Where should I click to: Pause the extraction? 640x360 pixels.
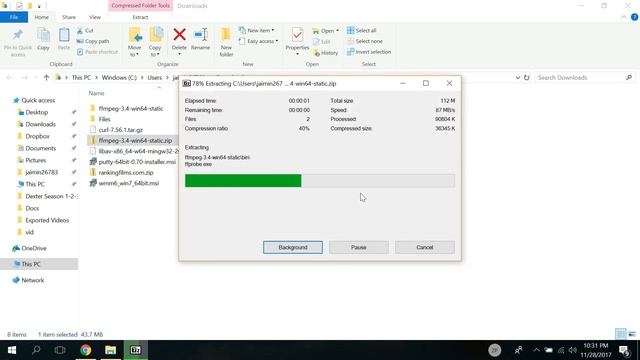click(359, 247)
